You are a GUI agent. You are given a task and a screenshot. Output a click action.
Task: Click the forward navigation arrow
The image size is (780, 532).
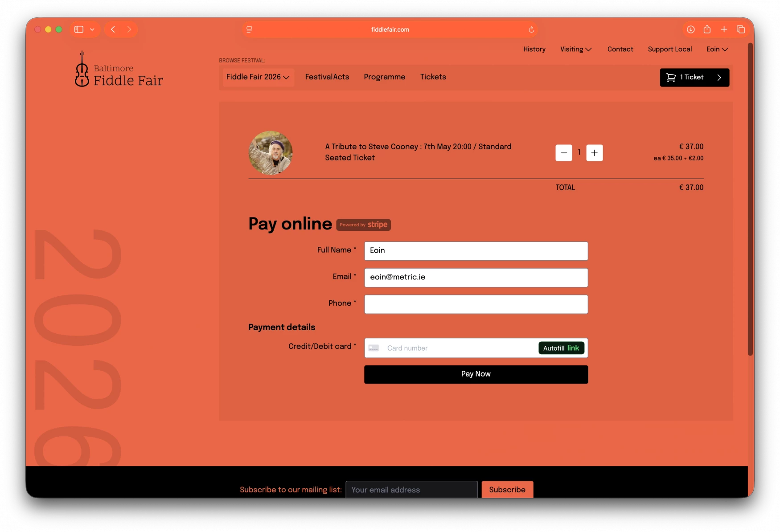pyautogui.click(x=129, y=29)
